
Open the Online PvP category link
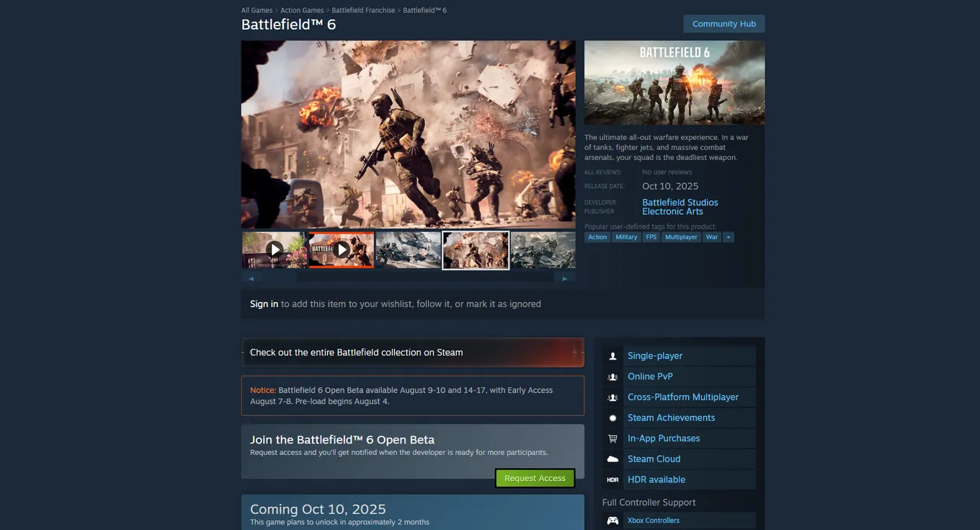pyautogui.click(x=650, y=376)
